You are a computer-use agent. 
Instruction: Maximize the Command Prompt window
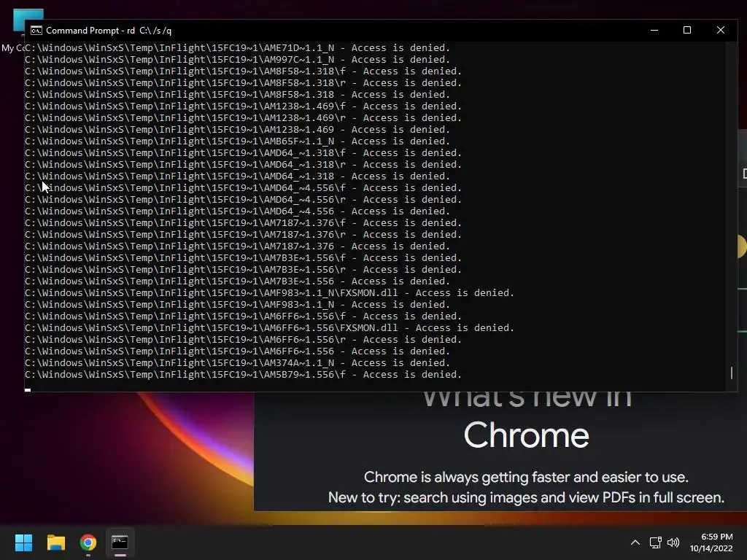687,30
